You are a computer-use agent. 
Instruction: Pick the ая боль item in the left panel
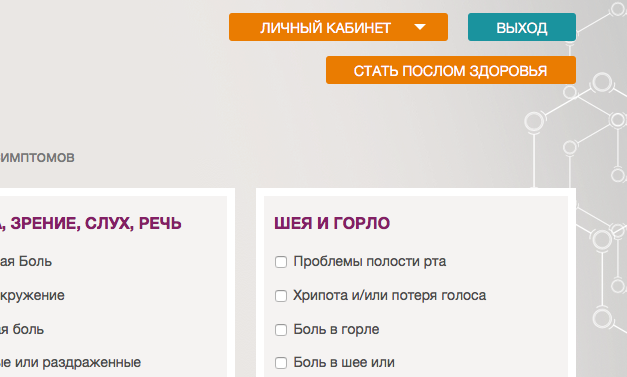coord(22,329)
